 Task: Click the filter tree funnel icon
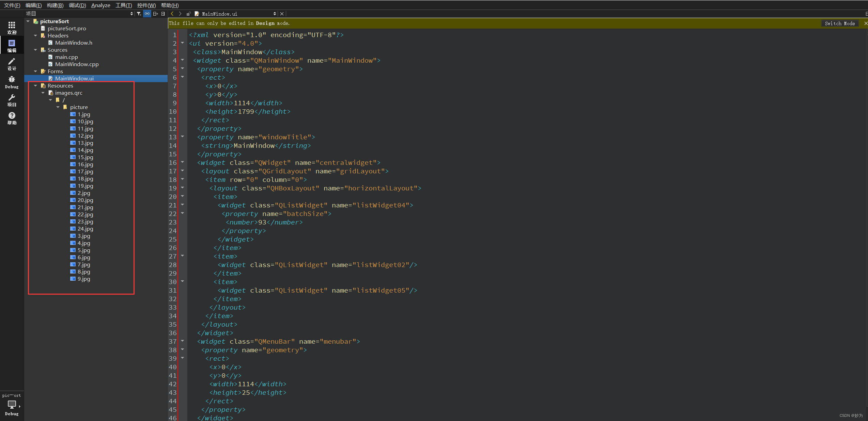[x=139, y=14]
